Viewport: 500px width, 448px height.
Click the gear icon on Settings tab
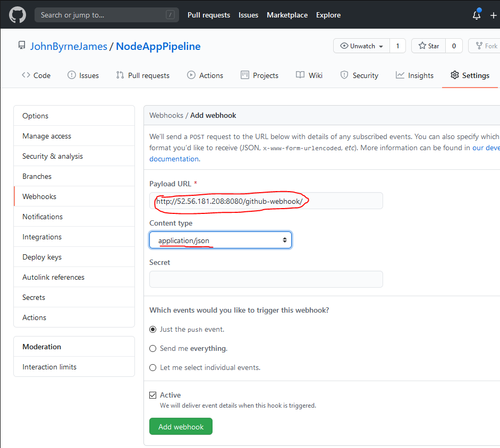455,75
